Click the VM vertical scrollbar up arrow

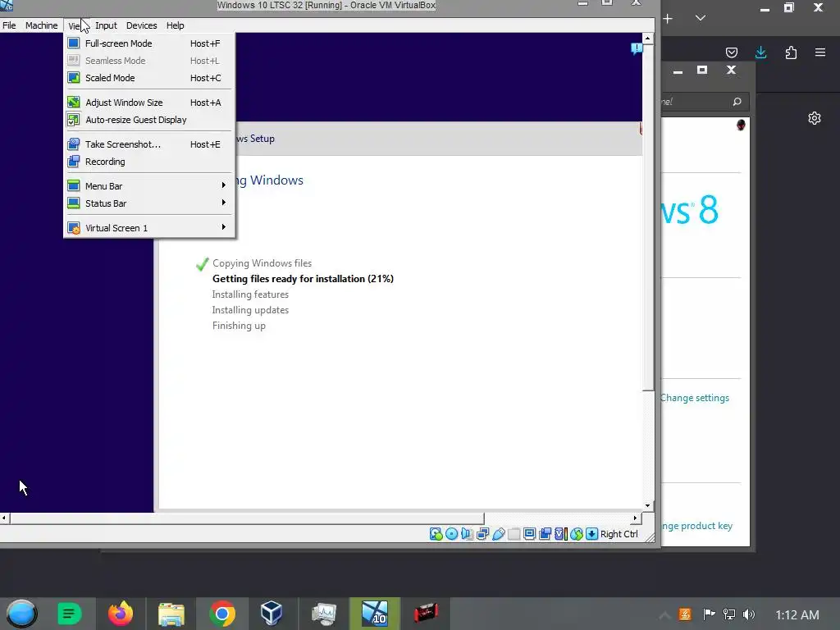[648, 39]
